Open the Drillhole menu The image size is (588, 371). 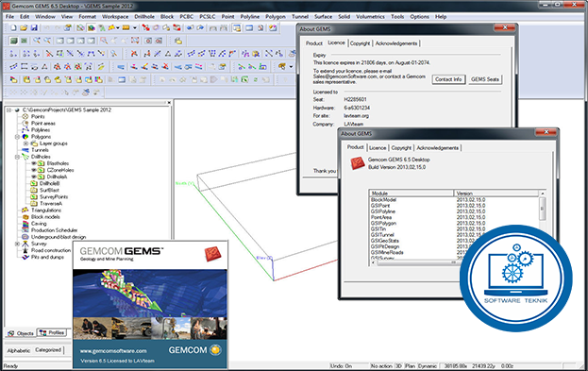(x=144, y=17)
